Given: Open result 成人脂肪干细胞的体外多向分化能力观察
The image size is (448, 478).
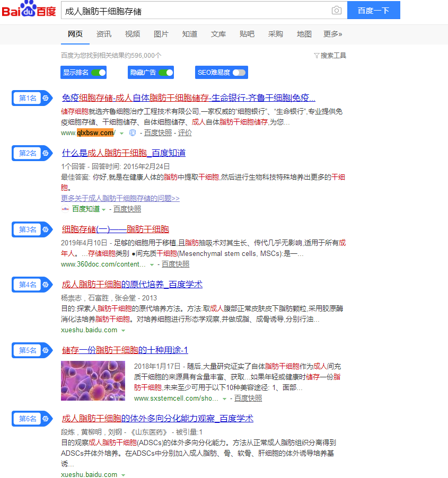Looking at the screenshot, I should [x=157, y=419].
